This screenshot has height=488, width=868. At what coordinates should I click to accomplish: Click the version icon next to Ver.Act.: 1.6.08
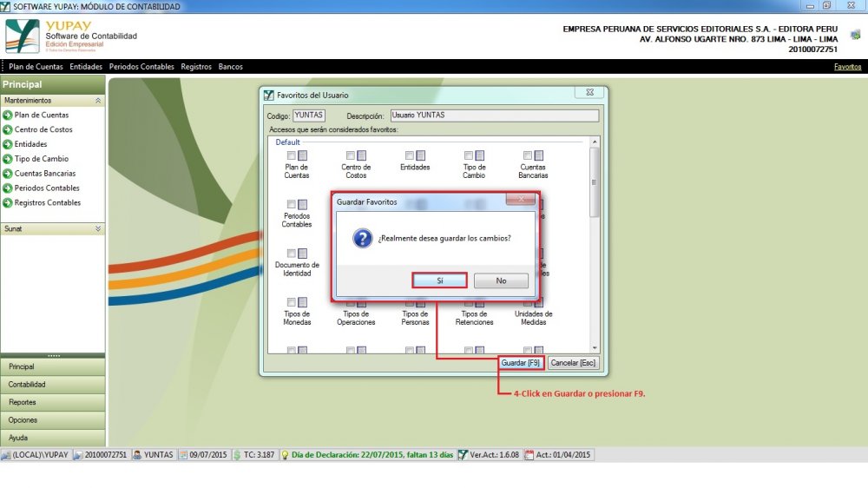(463, 455)
